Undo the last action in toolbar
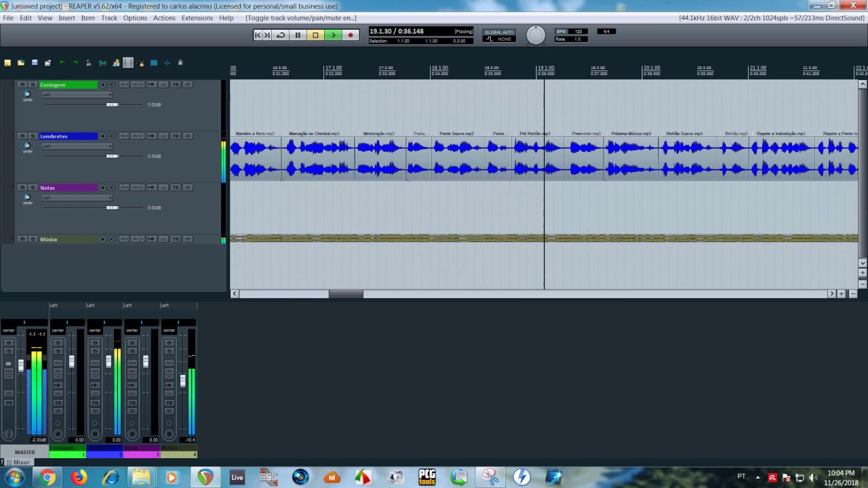Viewport: 868px width, 488px height. (x=62, y=63)
